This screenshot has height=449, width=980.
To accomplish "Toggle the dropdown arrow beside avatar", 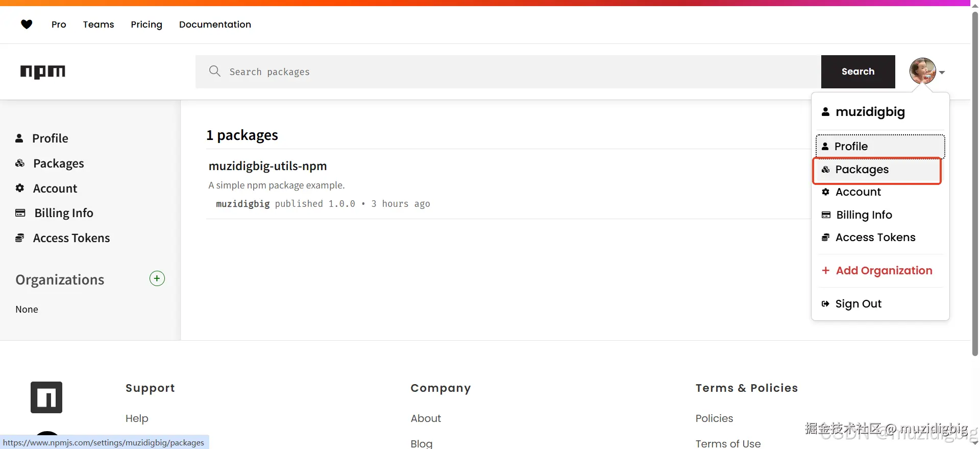I will (x=942, y=73).
